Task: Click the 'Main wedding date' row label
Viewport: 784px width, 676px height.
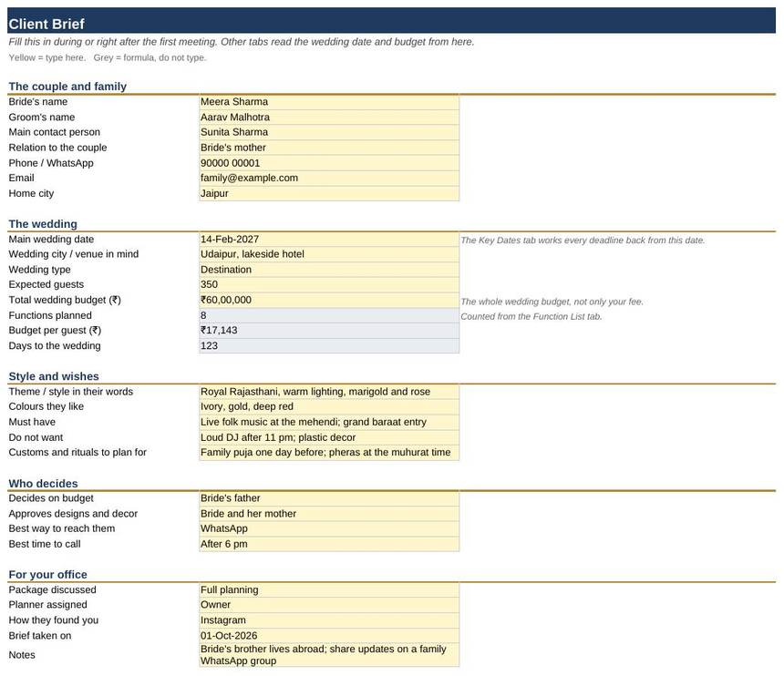Action: 51,240
